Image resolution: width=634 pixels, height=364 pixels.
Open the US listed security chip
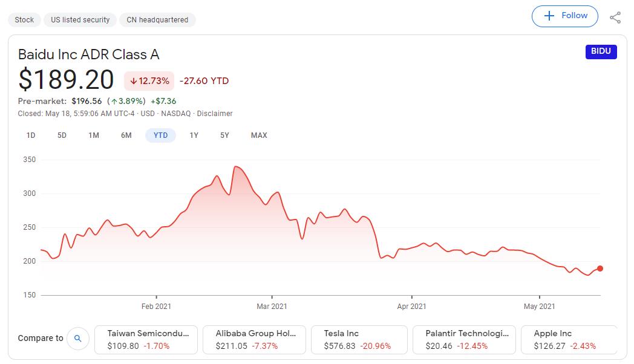coord(80,20)
